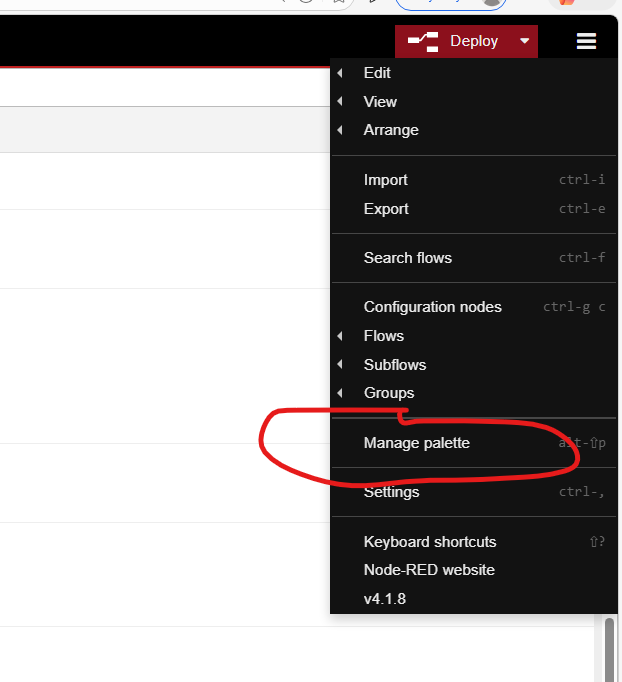Click Manage palette in the menu
Screen dimensions: 622x682
417,443
